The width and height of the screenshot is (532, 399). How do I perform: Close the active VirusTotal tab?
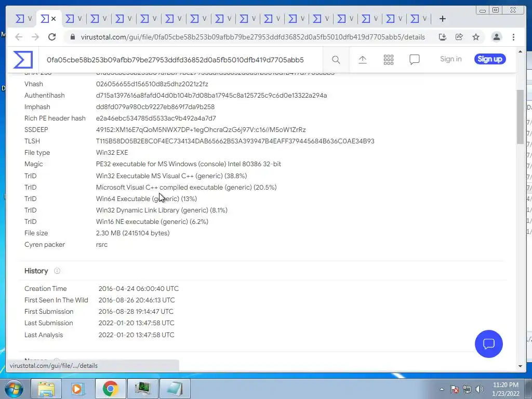pyautogui.click(x=54, y=19)
